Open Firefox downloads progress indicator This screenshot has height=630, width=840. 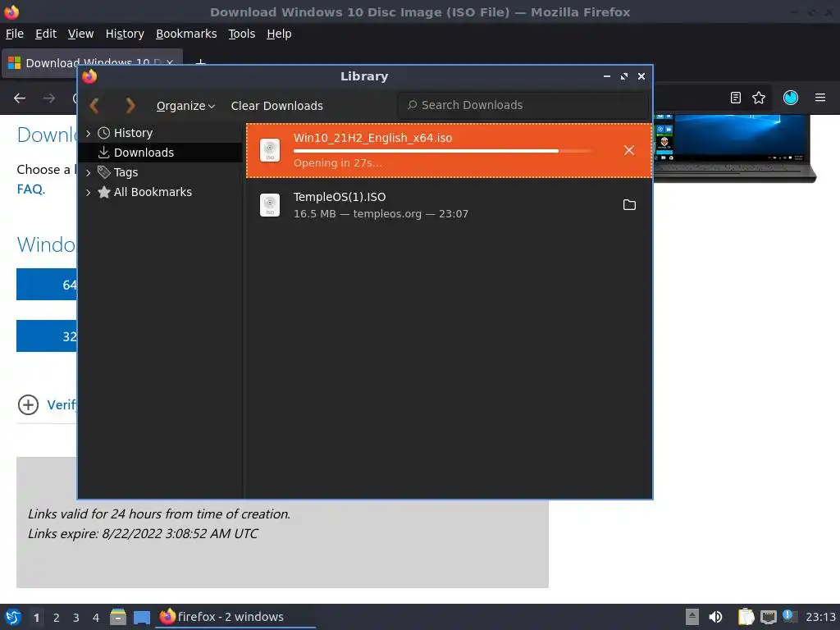[x=790, y=98]
